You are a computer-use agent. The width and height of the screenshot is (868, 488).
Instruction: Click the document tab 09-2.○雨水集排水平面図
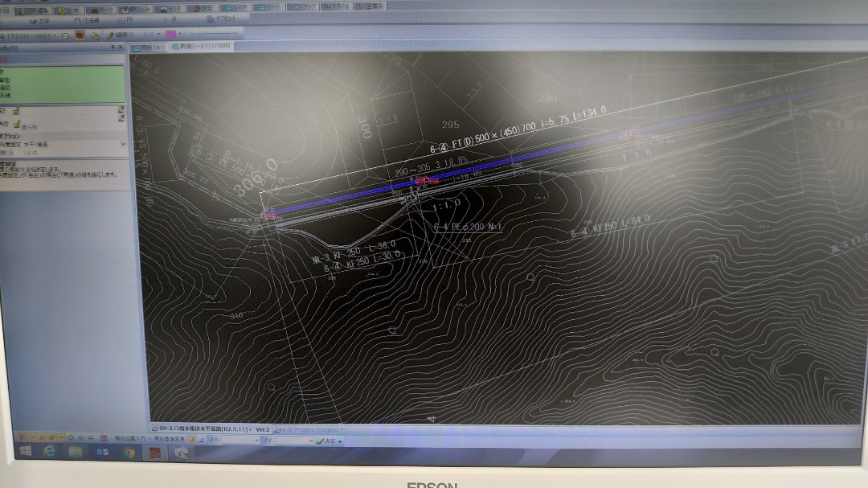tap(211, 429)
